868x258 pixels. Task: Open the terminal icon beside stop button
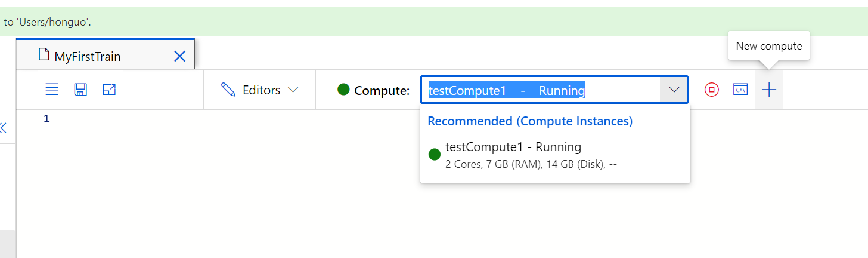[x=740, y=90]
